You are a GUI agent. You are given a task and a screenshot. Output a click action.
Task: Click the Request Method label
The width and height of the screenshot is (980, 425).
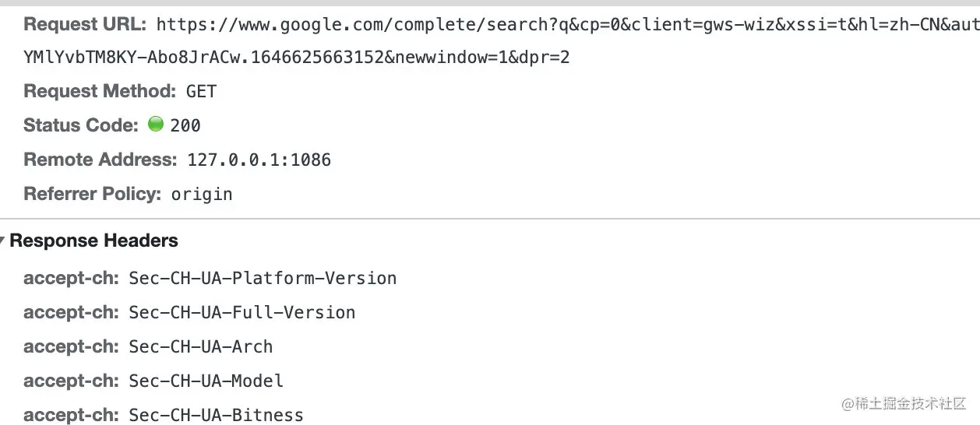pos(100,91)
